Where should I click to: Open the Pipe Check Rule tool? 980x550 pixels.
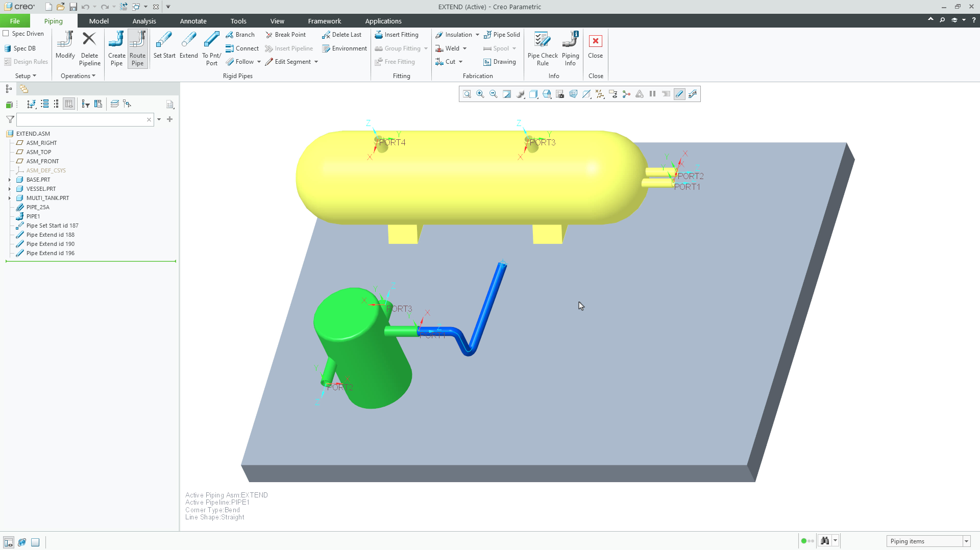coord(542,48)
